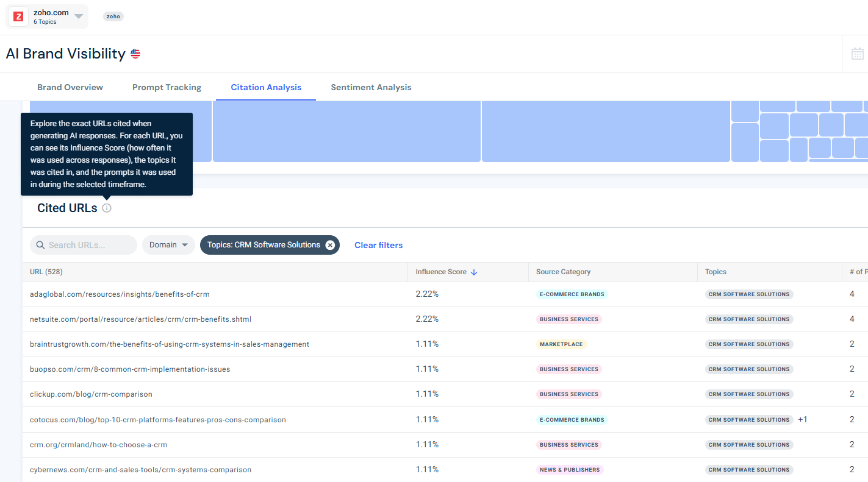Expand the "+1" hidden topic on cotocus.com row

pyautogui.click(x=802, y=419)
